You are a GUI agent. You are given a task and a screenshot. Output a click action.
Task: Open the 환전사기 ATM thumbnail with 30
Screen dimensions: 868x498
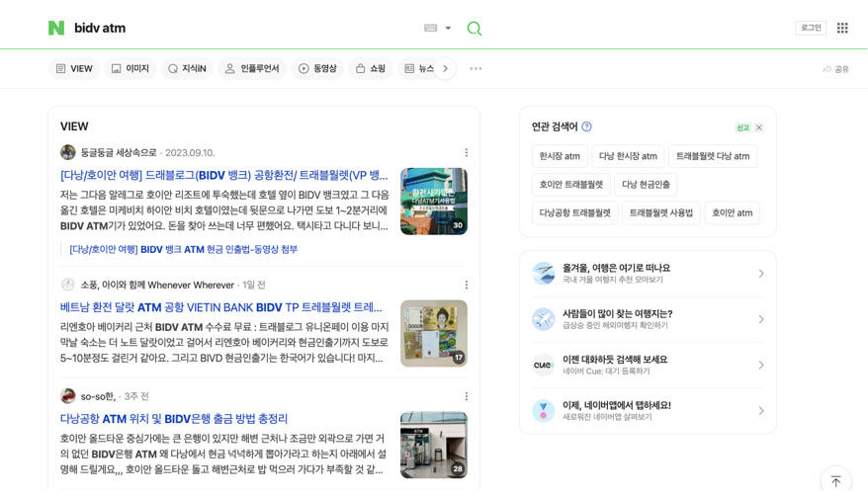click(x=433, y=202)
